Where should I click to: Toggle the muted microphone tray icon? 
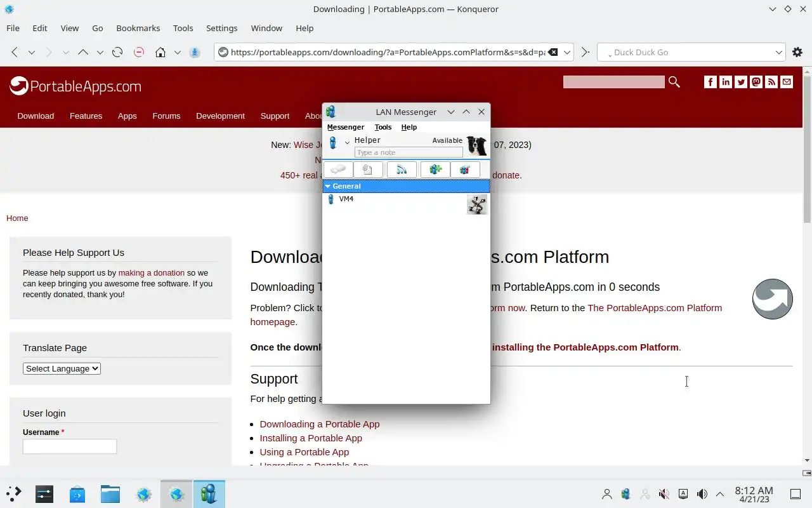[x=664, y=494]
